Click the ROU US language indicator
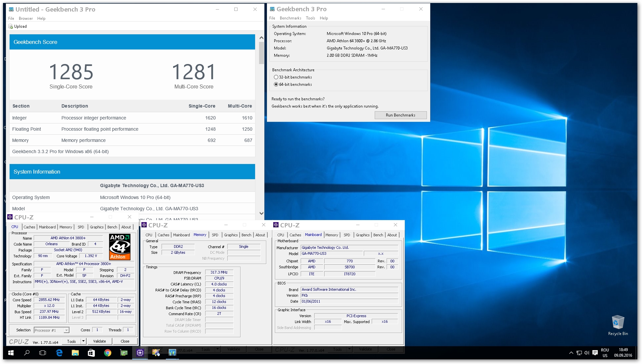Viewport: 642px width, 364px height. 605,353
